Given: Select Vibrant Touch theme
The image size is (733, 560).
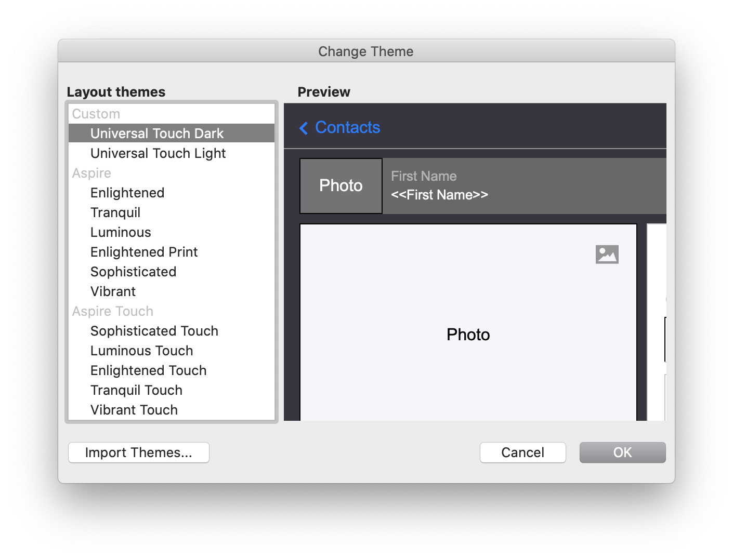Looking at the screenshot, I should (134, 410).
